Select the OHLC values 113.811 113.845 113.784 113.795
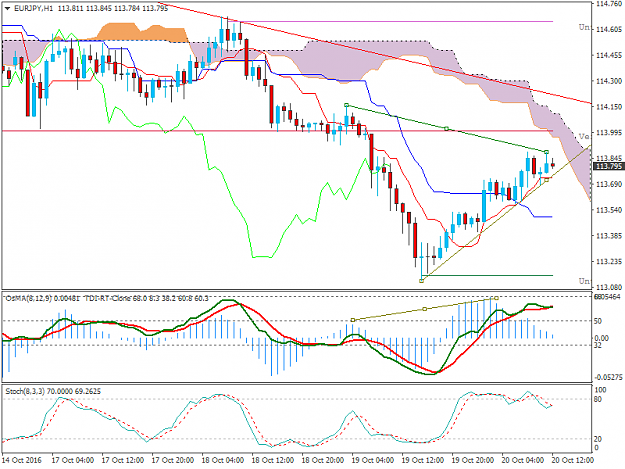Screen dimensions: 625x469 [x=113, y=8]
